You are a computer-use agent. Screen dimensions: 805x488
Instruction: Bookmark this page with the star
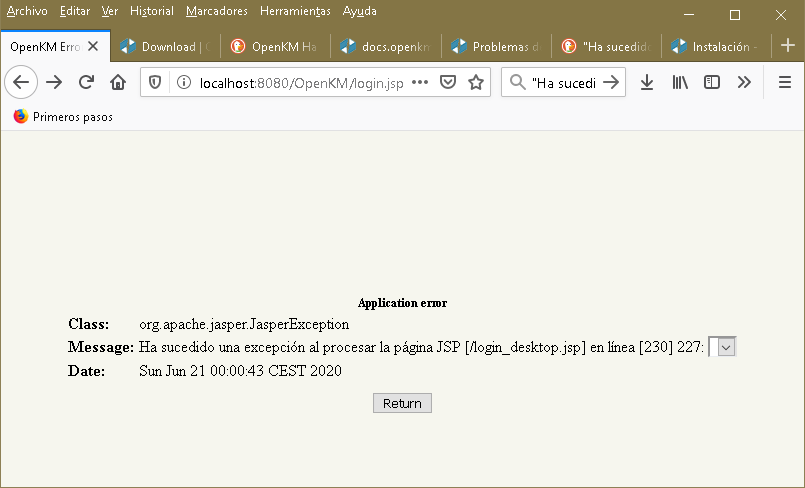click(x=476, y=82)
